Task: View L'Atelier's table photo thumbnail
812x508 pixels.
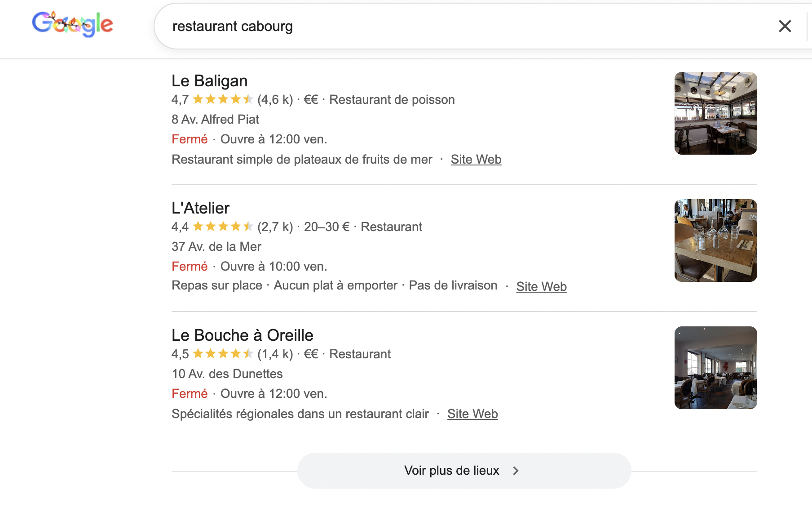Action: point(715,241)
